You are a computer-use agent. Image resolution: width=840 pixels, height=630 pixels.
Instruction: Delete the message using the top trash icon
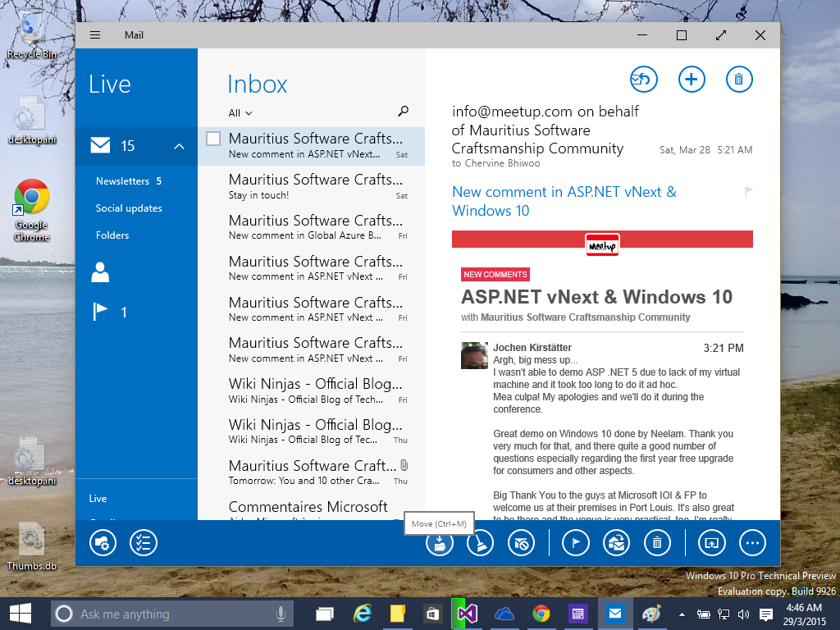739,80
